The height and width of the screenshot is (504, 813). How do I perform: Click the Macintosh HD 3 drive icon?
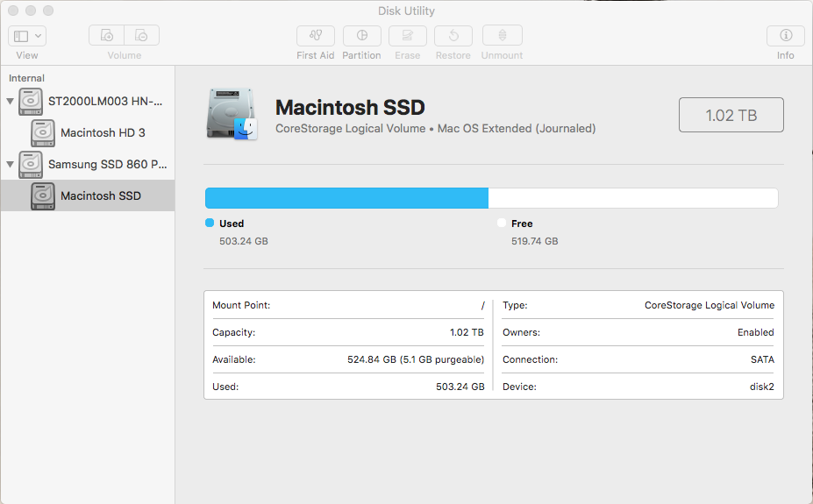pos(42,133)
